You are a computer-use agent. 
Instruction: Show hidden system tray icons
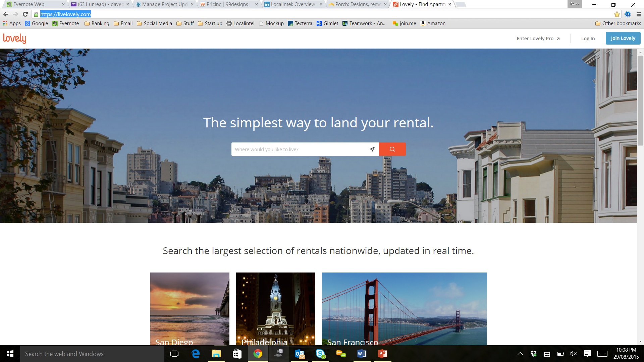(x=520, y=354)
